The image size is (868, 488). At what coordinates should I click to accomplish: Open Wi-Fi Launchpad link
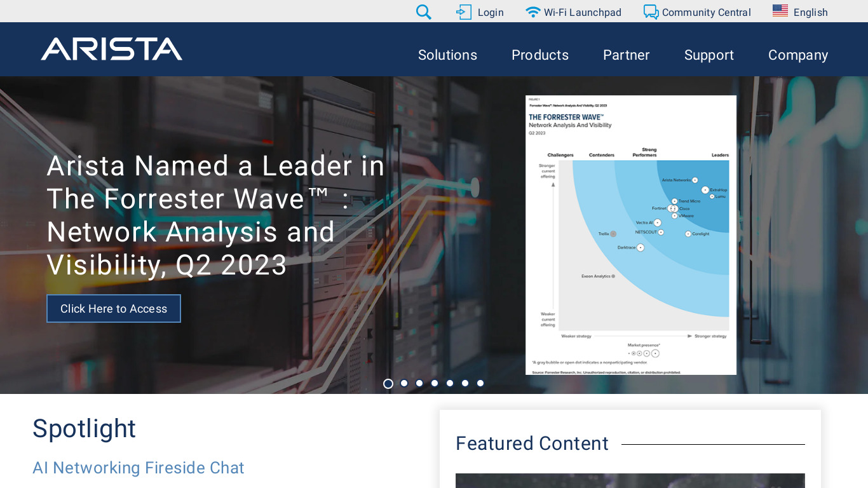583,12
